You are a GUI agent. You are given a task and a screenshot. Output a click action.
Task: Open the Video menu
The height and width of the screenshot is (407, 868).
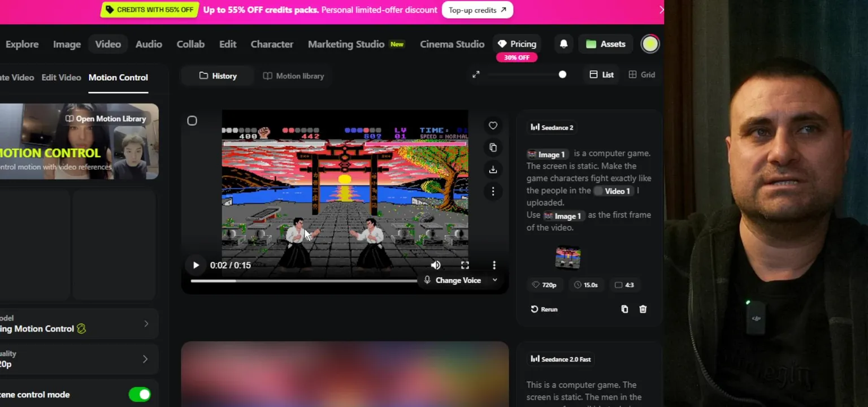(108, 44)
